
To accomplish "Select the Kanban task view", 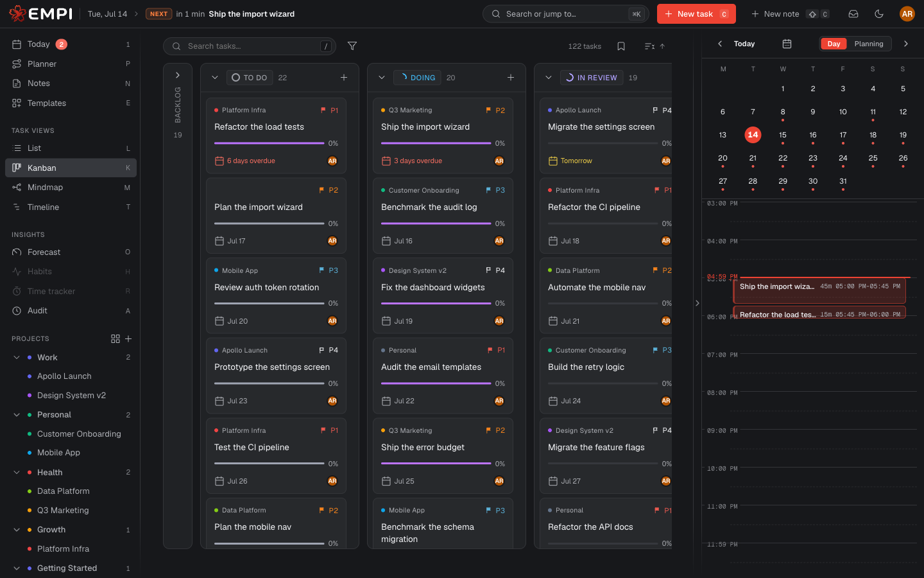I will (71, 168).
